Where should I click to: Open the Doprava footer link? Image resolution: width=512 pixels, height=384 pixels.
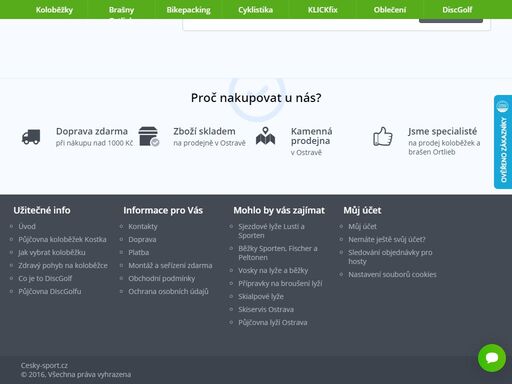[x=142, y=239]
